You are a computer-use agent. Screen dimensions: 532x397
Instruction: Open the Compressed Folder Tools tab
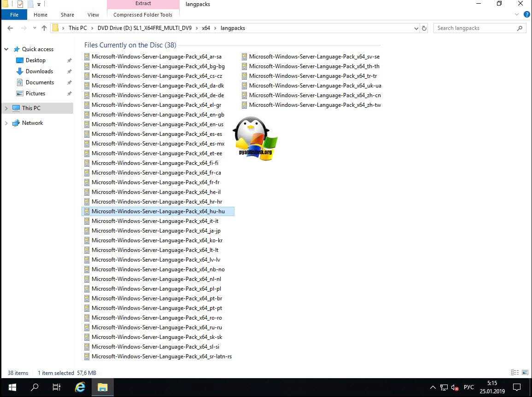143,15
